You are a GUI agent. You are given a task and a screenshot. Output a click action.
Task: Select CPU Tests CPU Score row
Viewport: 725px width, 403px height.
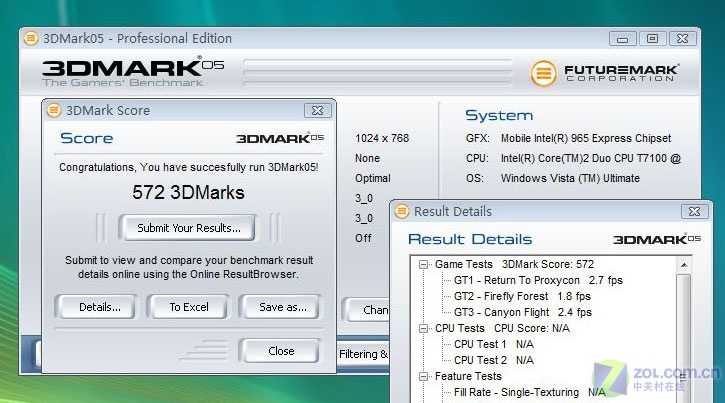tap(502, 328)
